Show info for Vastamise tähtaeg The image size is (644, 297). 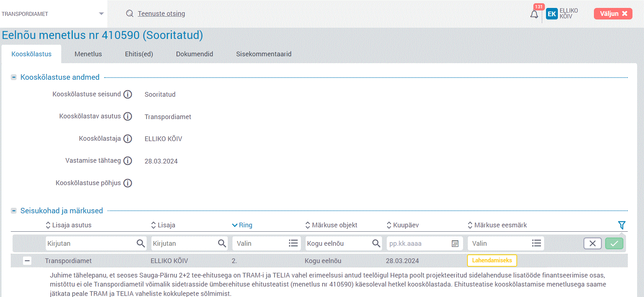(128, 161)
